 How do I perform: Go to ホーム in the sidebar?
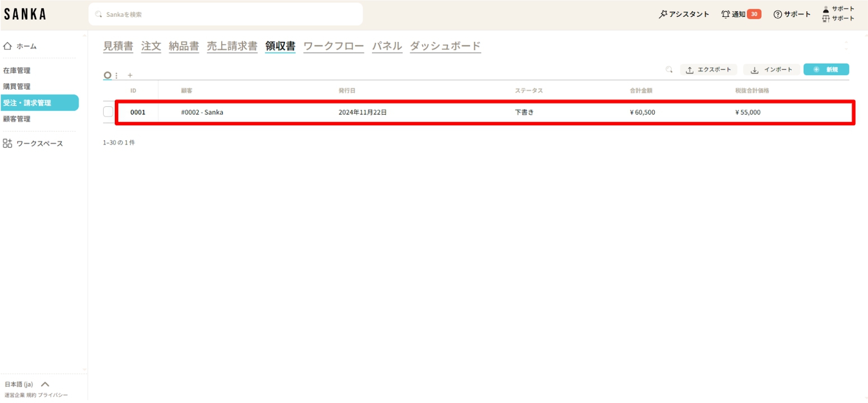pyautogui.click(x=26, y=46)
